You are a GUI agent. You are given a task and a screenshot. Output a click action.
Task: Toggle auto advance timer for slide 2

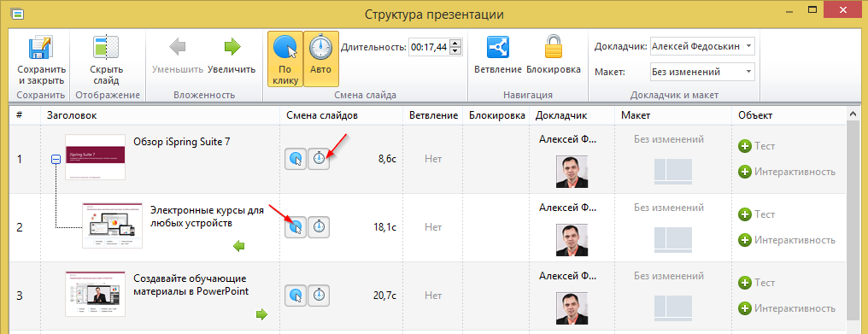click(x=319, y=227)
